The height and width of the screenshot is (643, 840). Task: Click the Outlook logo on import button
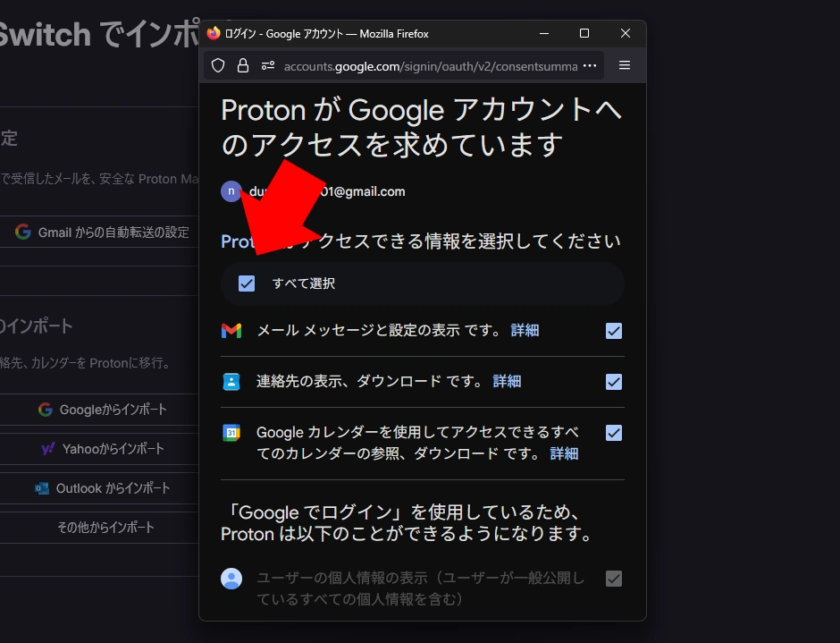coord(42,488)
